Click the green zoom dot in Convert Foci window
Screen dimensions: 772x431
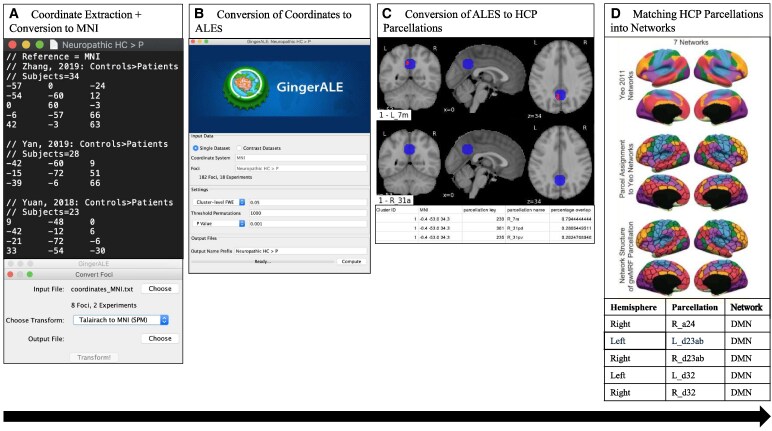click(x=30, y=274)
